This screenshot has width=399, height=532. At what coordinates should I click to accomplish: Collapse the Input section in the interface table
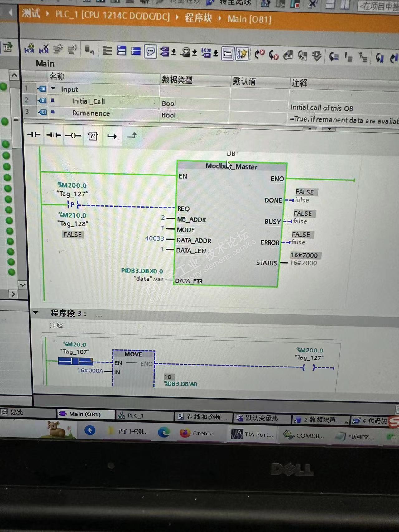53,89
